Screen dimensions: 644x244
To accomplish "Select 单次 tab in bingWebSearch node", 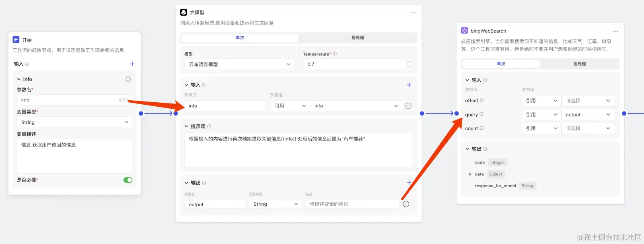I will point(501,64).
